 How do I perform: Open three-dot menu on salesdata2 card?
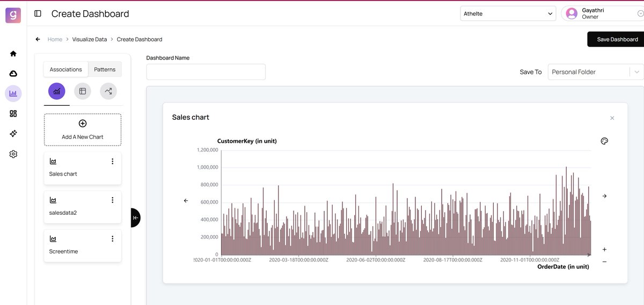[112, 200]
